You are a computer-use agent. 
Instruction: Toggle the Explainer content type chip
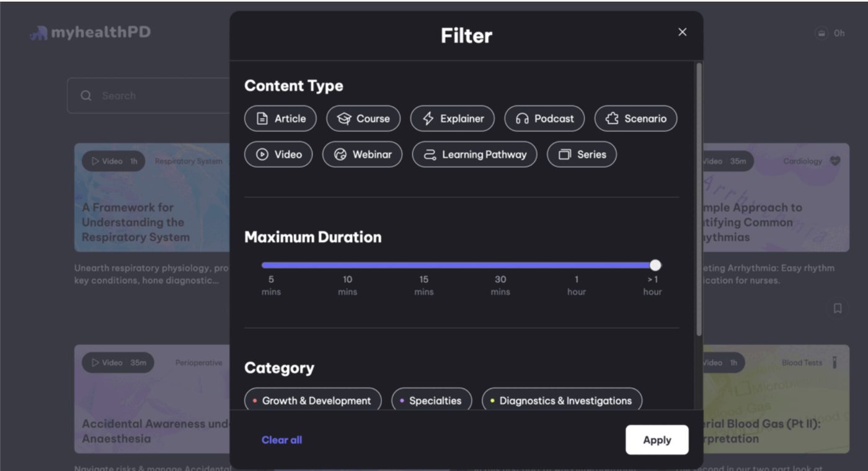pos(453,119)
